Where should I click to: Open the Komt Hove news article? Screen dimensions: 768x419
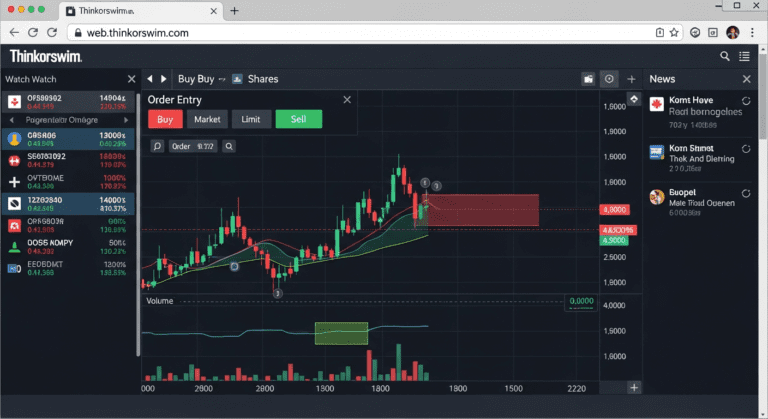coord(700,112)
